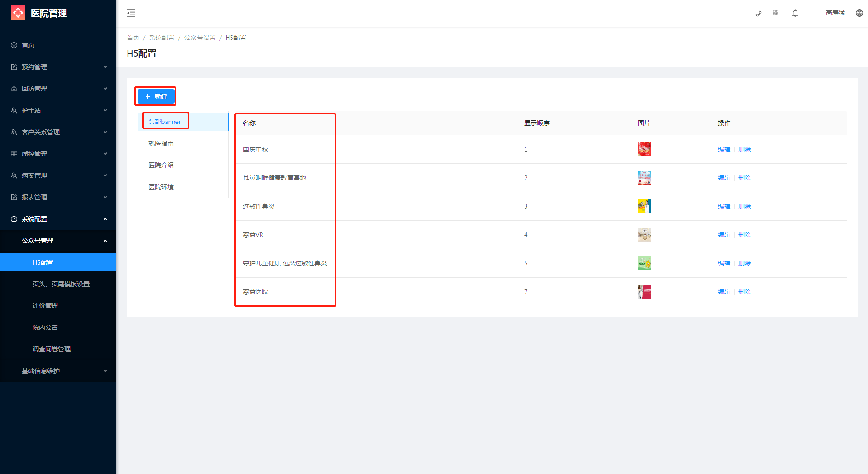Open the 过敏性鼻炎 thumbnail image
Screen dimensions: 868x474
645,206
